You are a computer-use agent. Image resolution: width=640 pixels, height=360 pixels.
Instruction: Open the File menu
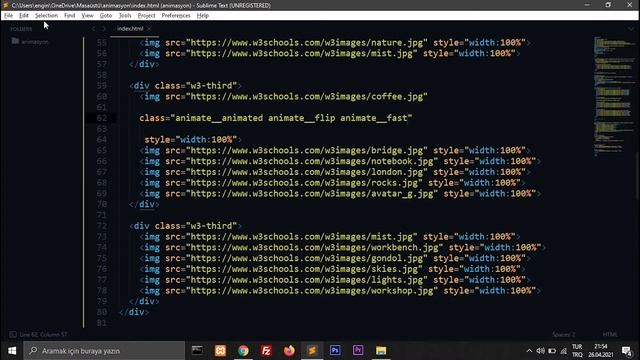click(x=9, y=16)
